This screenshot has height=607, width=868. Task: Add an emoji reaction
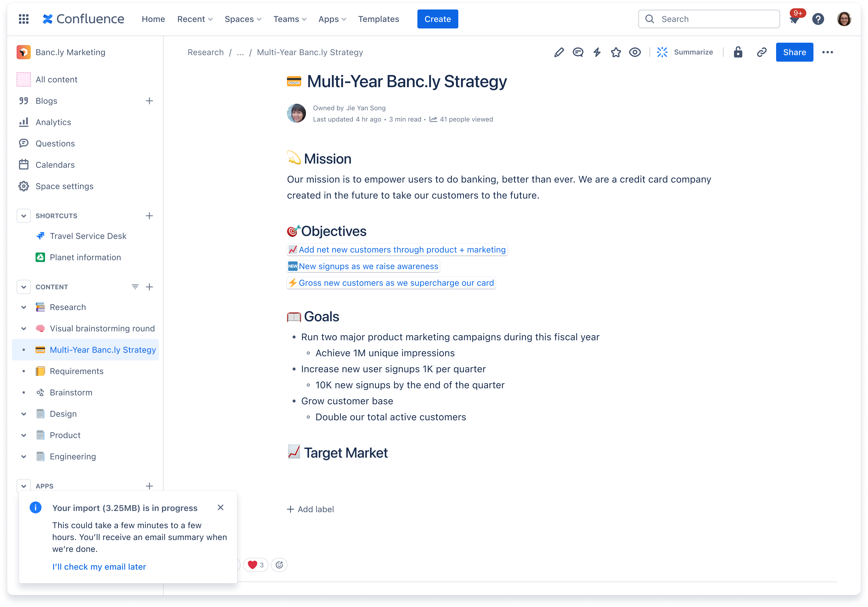(x=279, y=565)
